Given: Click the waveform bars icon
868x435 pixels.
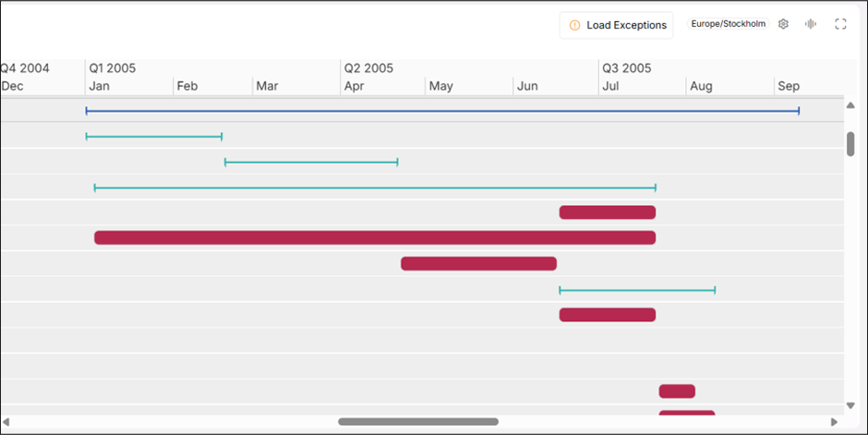Looking at the screenshot, I should tap(811, 24).
